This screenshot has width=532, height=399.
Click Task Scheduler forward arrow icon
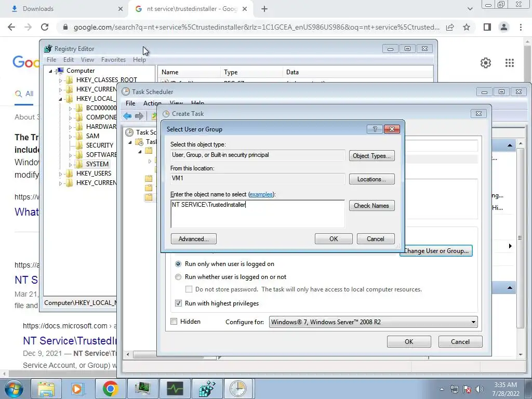[x=139, y=116]
